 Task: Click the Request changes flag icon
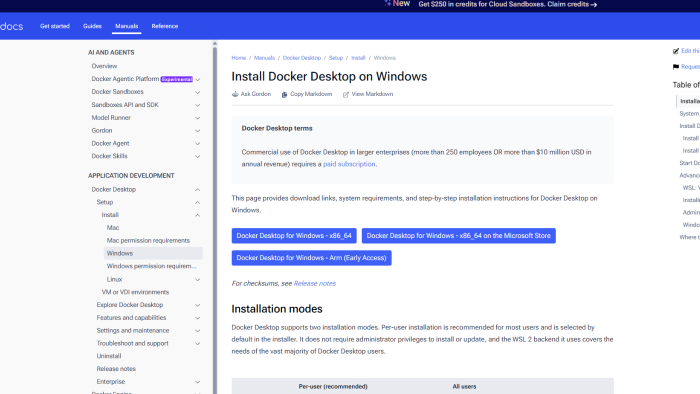[x=676, y=67]
